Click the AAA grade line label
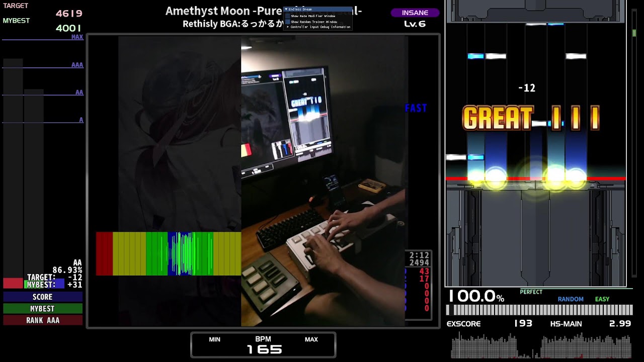The width and height of the screenshot is (644, 362). (x=77, y=65)
